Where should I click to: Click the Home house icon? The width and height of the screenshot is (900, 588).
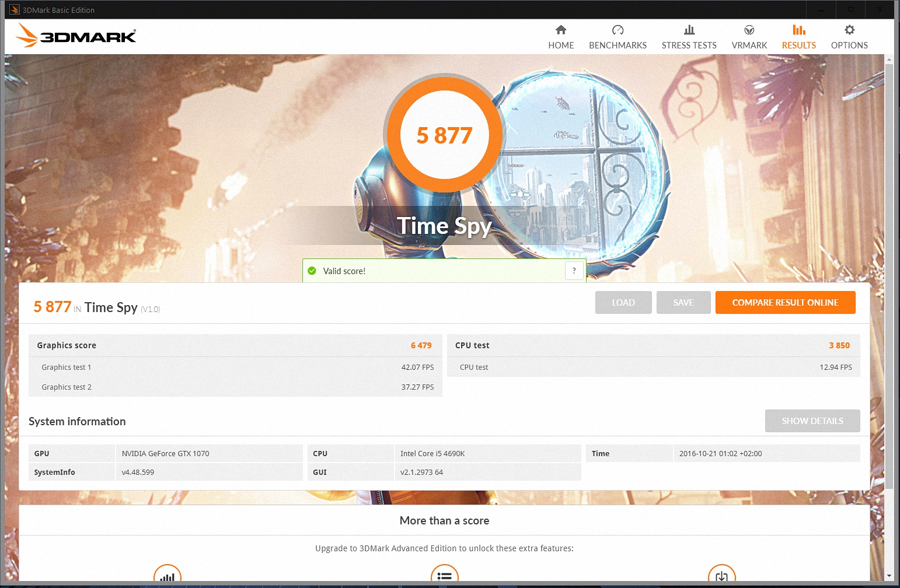(561, 30)
